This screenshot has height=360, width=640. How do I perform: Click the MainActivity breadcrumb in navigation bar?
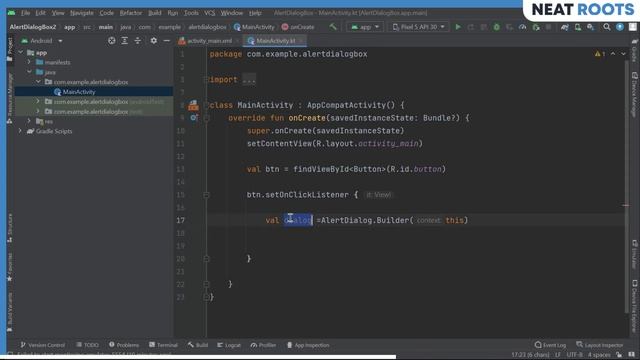pos(254,27)
